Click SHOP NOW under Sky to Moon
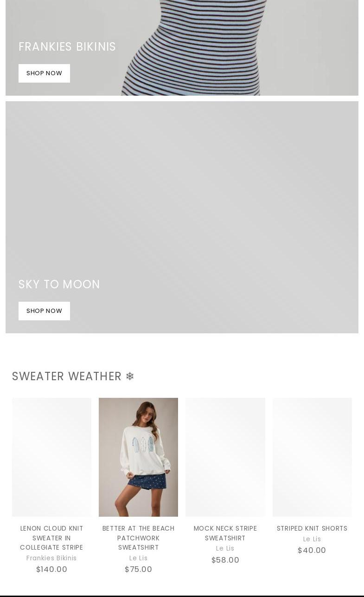The height and width of the screenshot is (597, 364). click(44, 311)
